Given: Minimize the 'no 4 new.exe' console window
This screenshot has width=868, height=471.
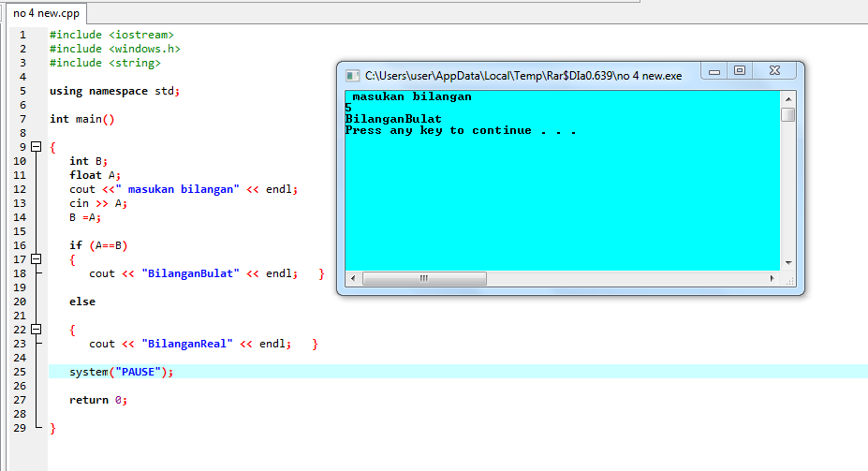Looking at the screenshot, I should 714,71.
